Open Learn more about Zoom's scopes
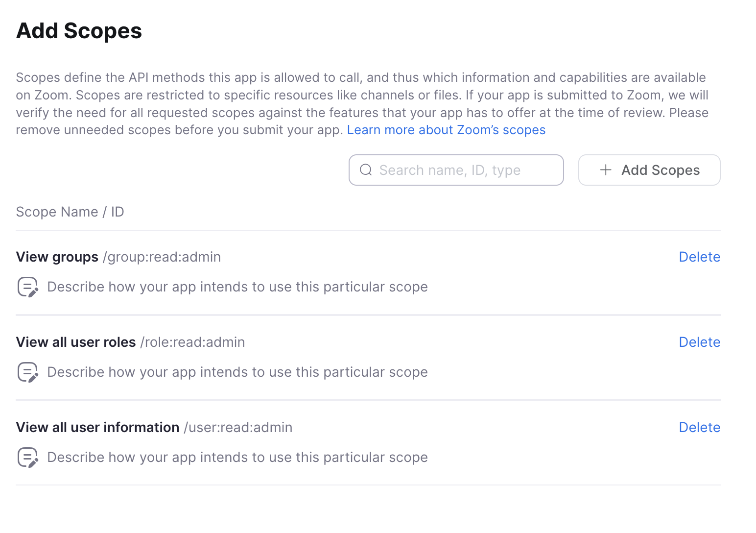The width and height of the screenshot is (756, 533). pyautogui.click(x=446, y=130)
